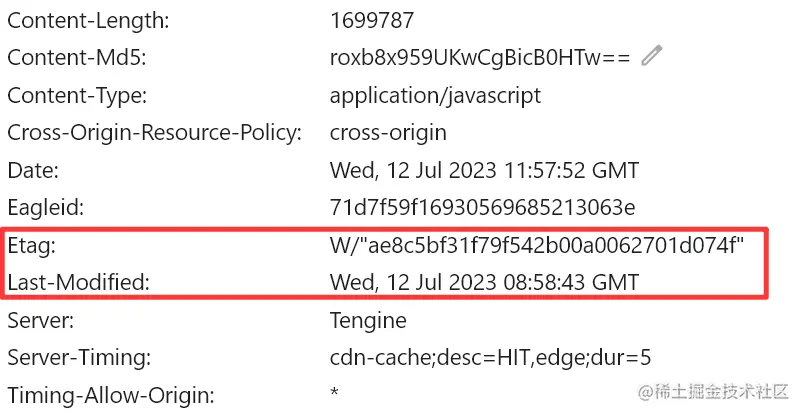Click the Date header value
The height and width of the screenshot is (415, 803).
[x=484, y=170]
